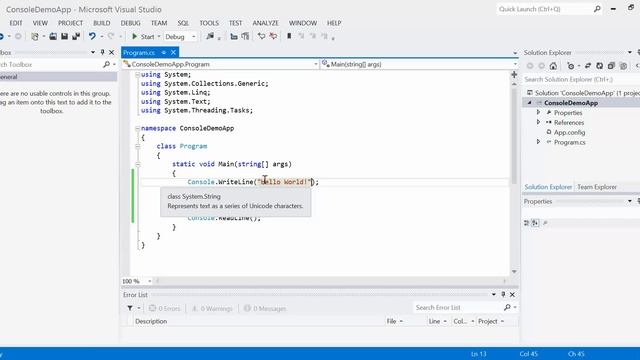The width and height of the screenshot is (640, 360).
Task: Switch to the Team Explorer tab
Action: coord(597,187)
